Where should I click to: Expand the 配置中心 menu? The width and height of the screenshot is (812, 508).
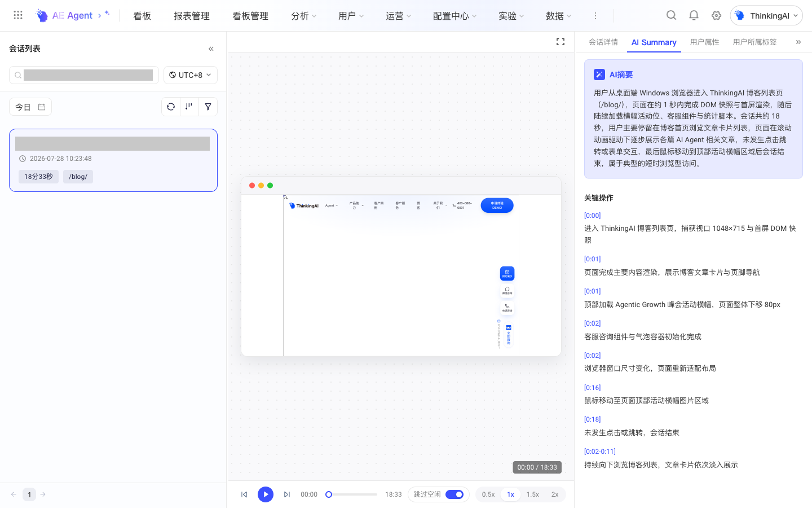tap(455, 16)
